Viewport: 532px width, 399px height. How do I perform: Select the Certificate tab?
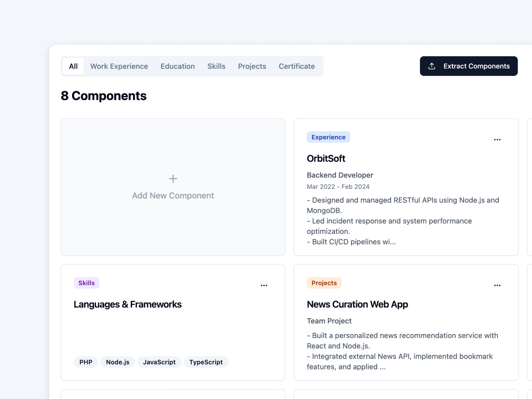[x=297, y=66]
